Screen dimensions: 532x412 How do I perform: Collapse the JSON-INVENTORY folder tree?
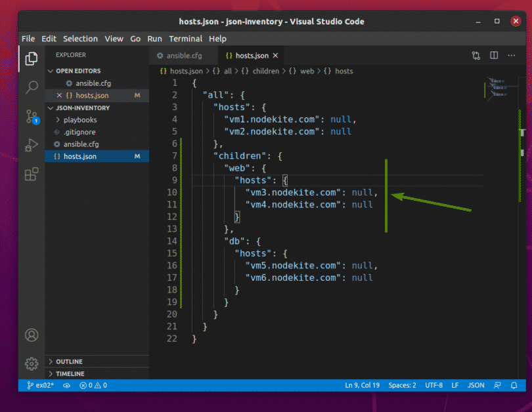51,108
